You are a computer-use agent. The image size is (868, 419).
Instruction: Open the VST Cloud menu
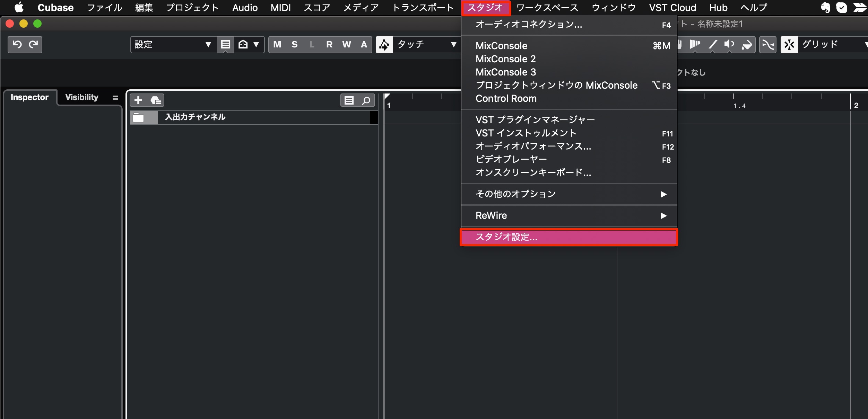pyautogui.click(x=672, y=8)
